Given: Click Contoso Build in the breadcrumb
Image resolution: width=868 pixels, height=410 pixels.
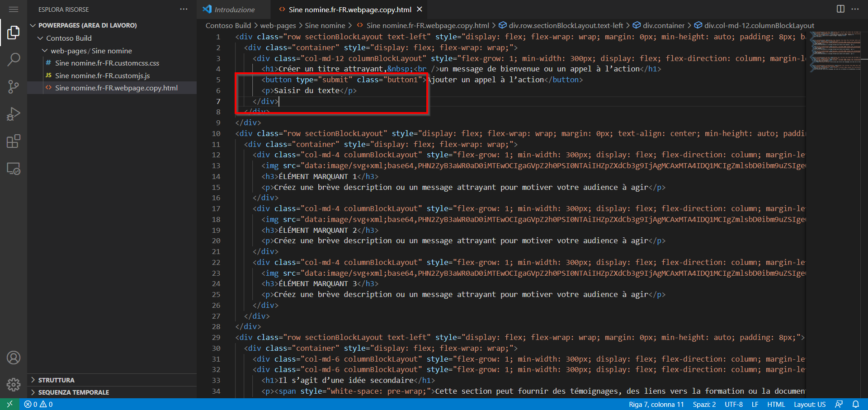Looking at the screenshot, I should click(228, 25).
